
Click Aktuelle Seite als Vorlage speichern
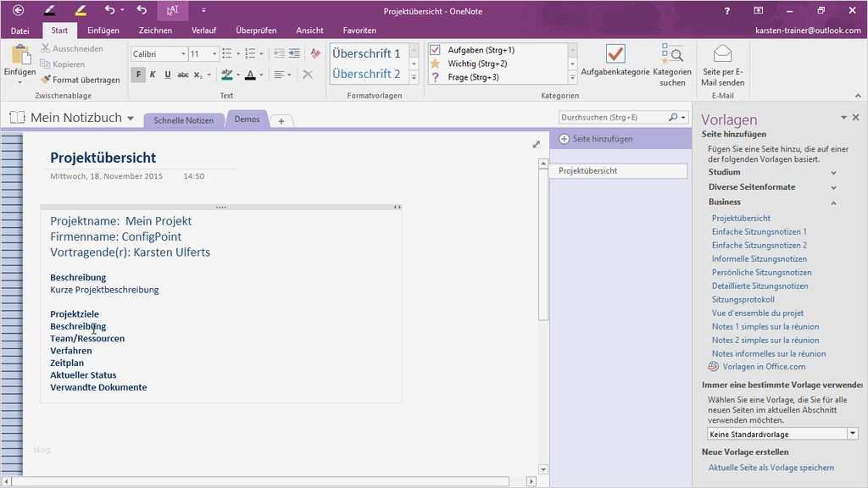click(x=771, y=467)
